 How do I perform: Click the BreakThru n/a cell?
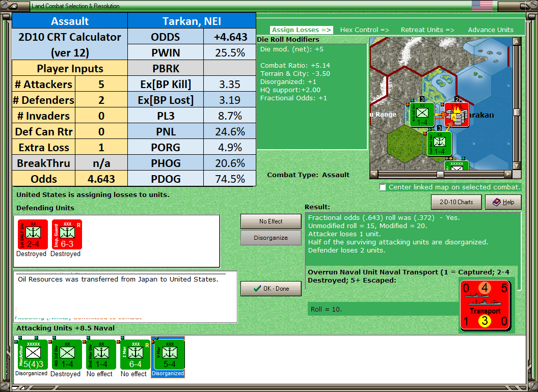[x=101, y=163]
